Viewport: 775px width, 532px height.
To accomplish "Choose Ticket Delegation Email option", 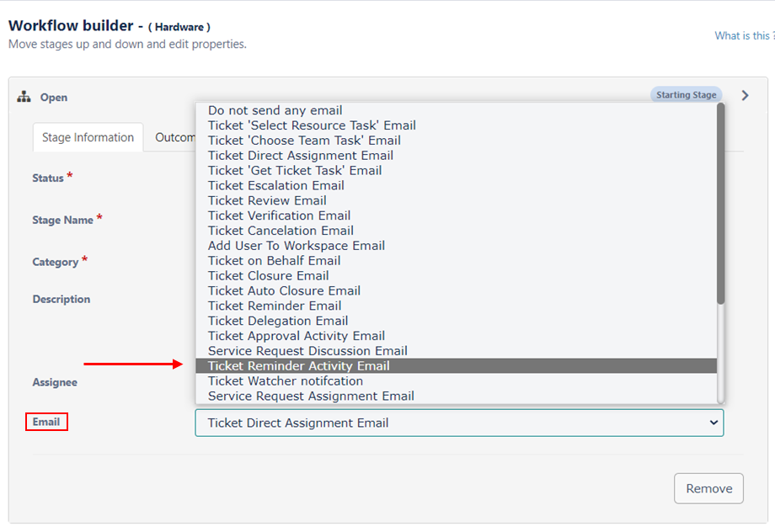I will pyautogui.click(x=457, y=321).
